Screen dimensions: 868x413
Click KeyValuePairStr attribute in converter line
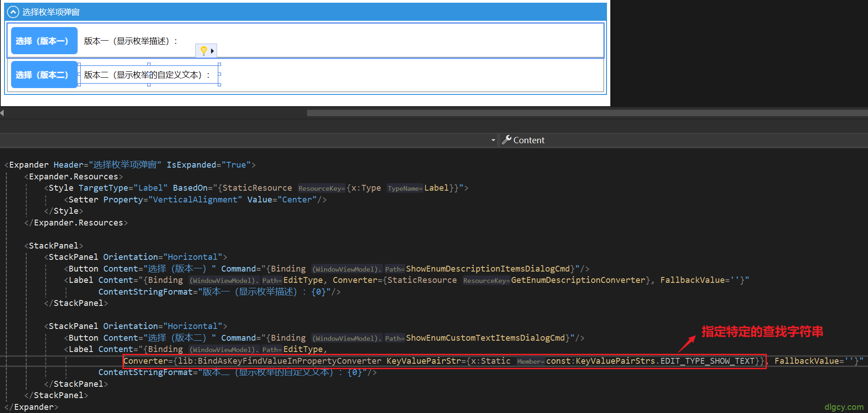click(x=424, y=361)
